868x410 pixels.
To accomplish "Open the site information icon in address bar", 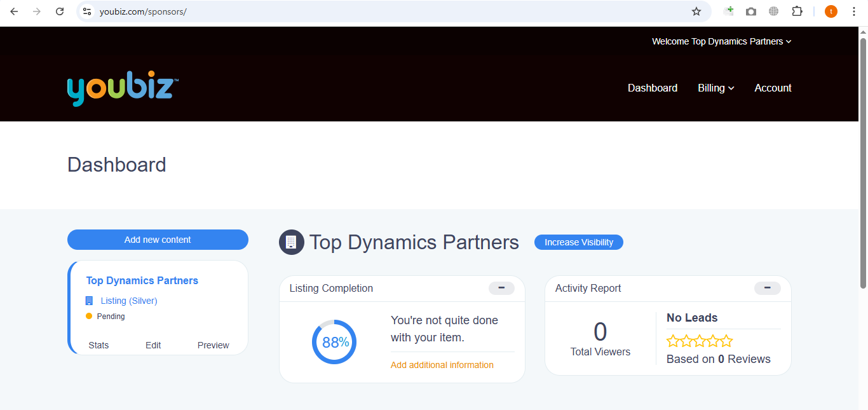I will (87, 11).
